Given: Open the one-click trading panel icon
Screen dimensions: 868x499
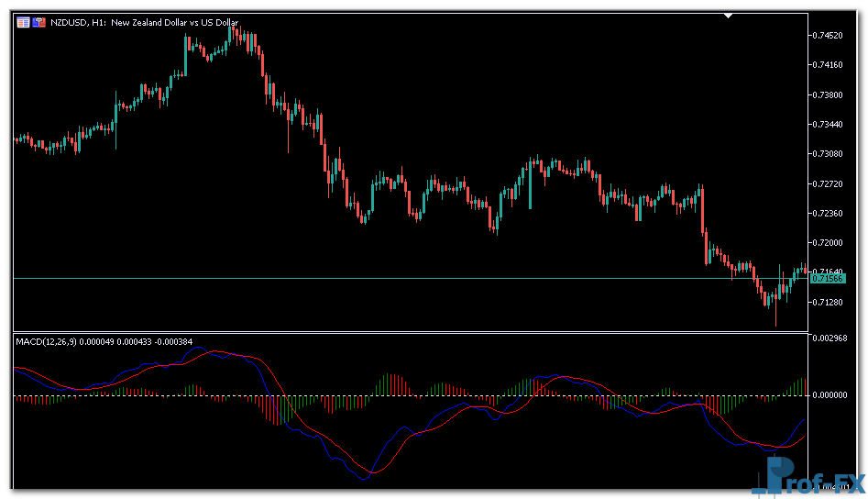Looking at the screenshot, I should [38, 22].
